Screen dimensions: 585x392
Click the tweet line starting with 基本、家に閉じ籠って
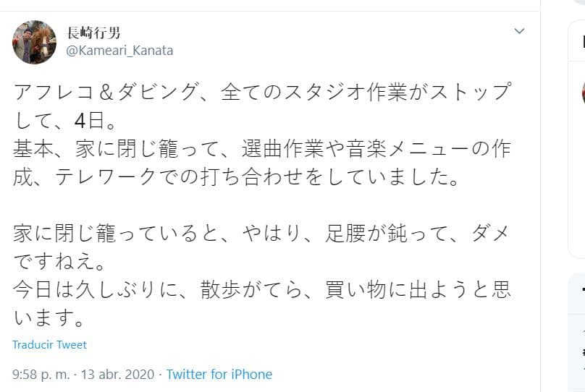tap(262, 150)
